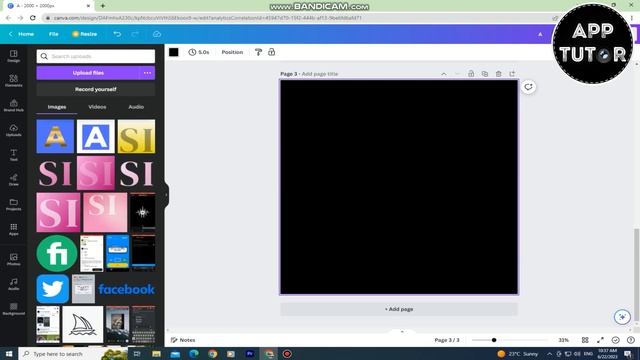Open the grid view icon
Viewport: 640px width, 360px height.
[585, 340]
